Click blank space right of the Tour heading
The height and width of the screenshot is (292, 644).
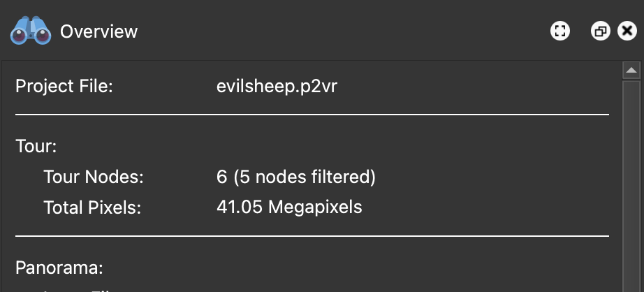[x=314, y=147]
